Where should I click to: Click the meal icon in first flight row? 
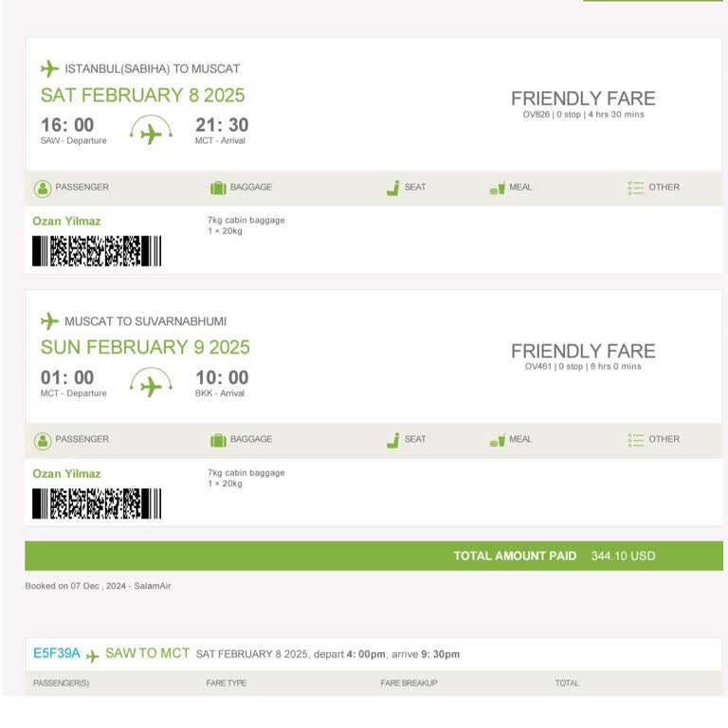click(497, 188)
